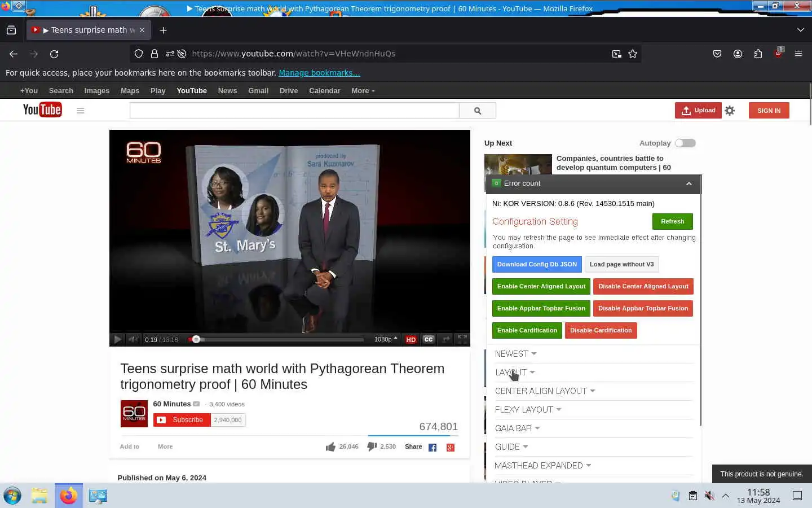Click Load page without V3 button
Image resolution: width=812 pixels, height=508 pixels.
pyautogui.click(x=621, y=264)
